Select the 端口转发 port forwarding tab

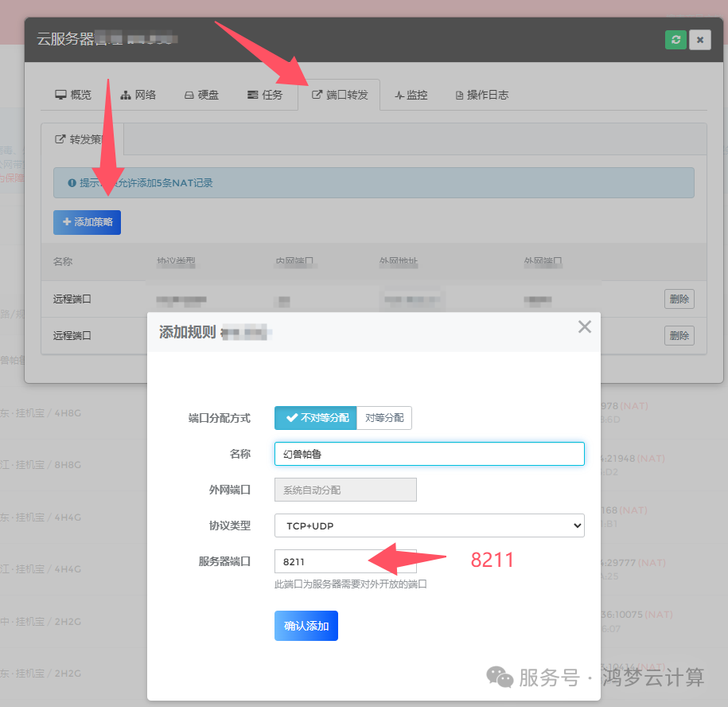pyautogui.click(x=340, y=95)
